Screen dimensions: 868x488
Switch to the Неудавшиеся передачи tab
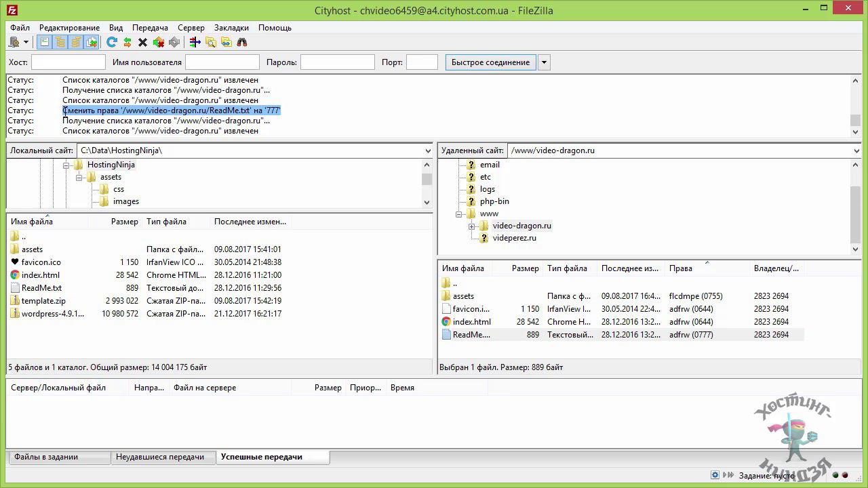[x=163, y=457]
